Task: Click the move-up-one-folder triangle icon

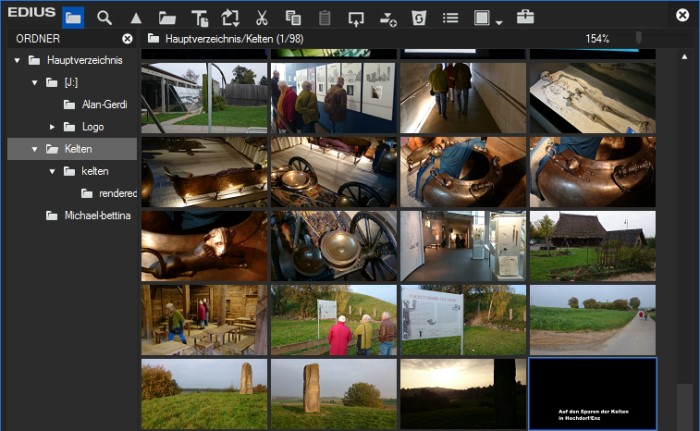Action: tap(136, 18)
